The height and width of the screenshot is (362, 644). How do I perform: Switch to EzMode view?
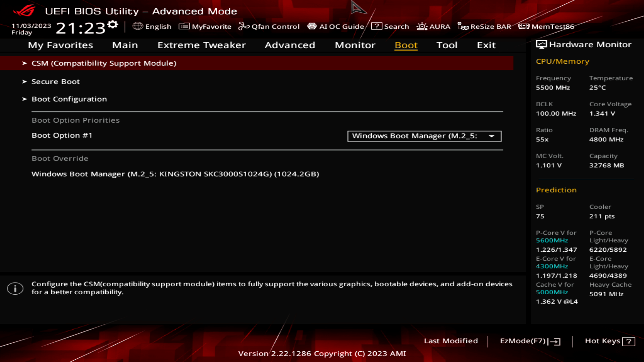click(529, 340)
